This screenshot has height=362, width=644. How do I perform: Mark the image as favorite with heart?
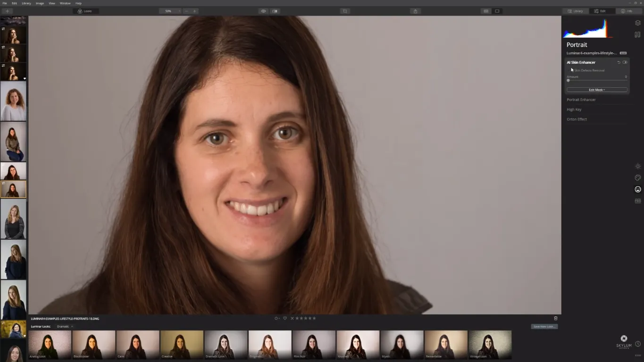tap(284, 319)
